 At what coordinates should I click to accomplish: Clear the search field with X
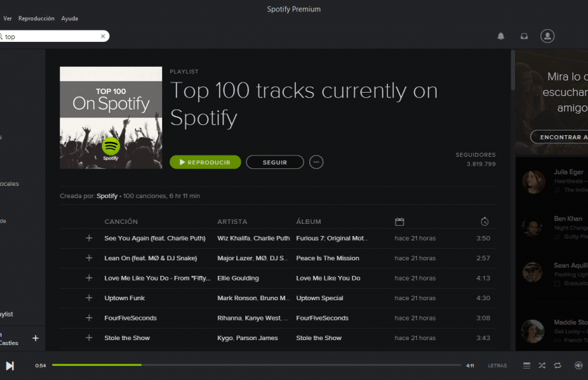tap(103, 37)
